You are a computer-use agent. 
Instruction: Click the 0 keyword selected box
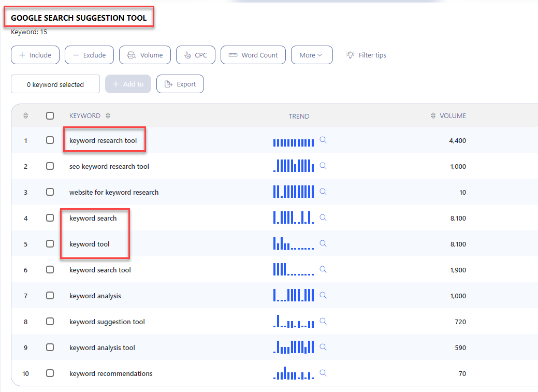click(55, 84)
